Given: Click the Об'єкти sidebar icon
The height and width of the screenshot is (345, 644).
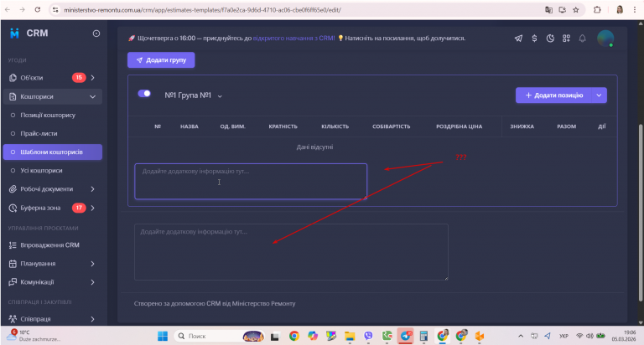Looking at the screenshot, I should point(13,78).
